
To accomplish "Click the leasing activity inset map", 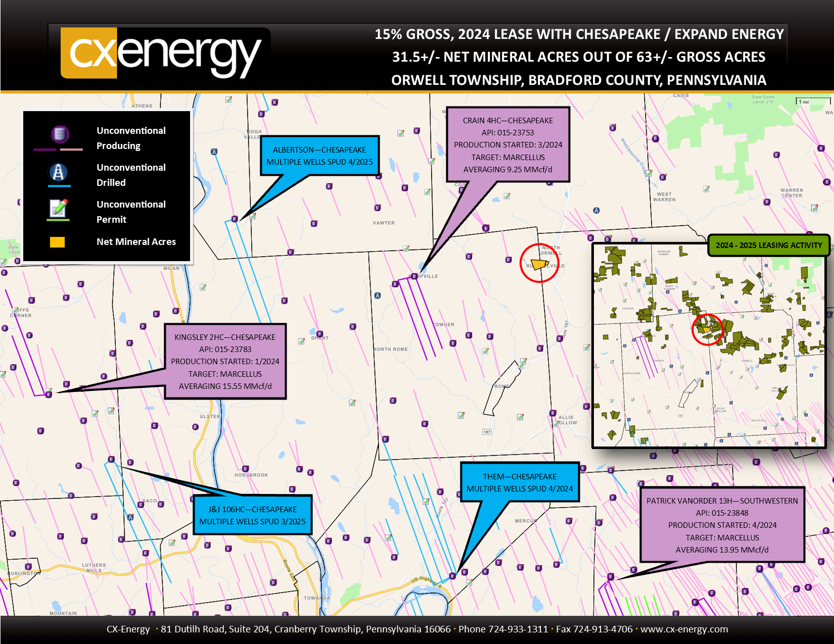I will pos(709,345).
